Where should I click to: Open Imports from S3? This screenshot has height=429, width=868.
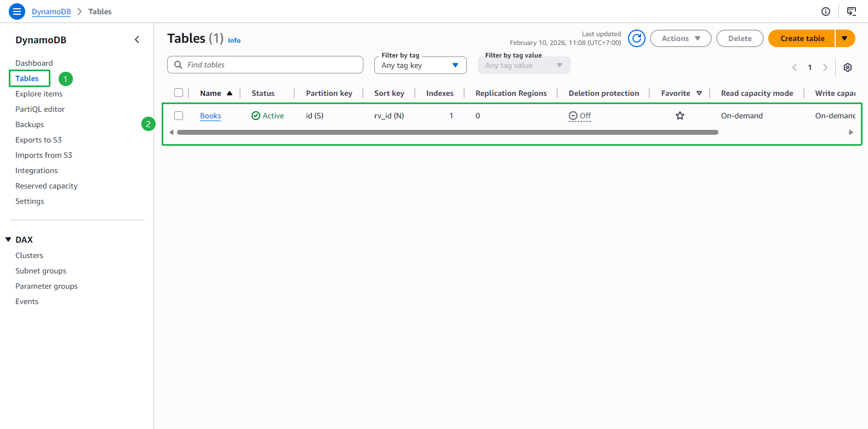click(x=44, y=155)
